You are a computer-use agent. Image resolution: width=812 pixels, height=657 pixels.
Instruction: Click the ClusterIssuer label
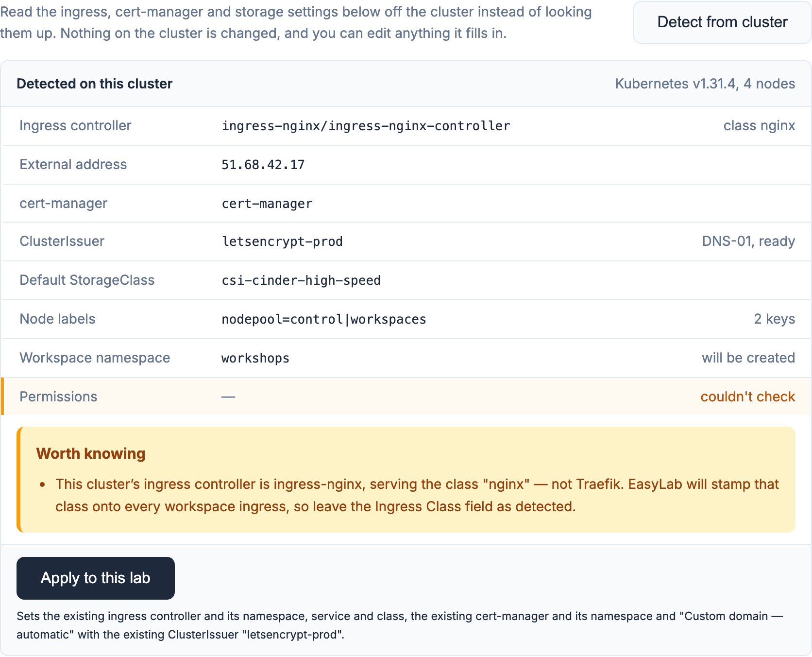tap(62, 241)
